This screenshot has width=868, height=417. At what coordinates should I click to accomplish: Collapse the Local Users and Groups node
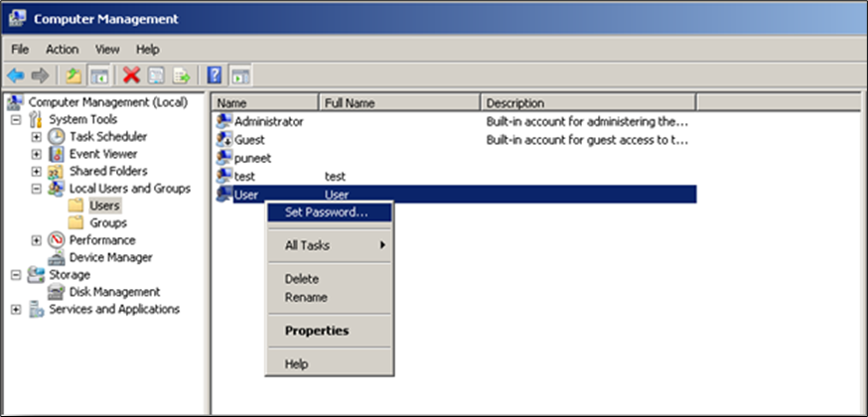tap(37, 189)
